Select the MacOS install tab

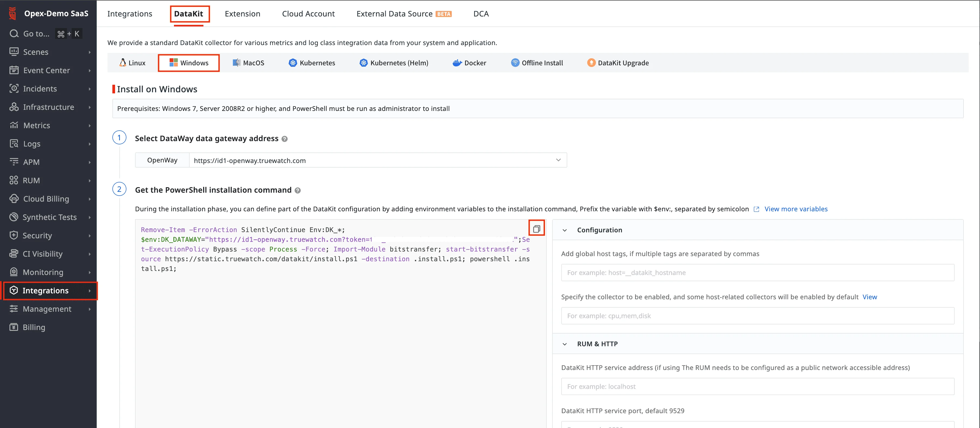[x=248, y=63]
